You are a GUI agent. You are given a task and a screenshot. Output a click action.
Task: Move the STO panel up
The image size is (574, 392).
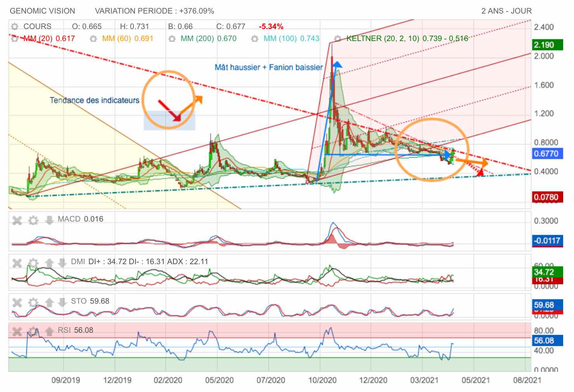(x=49, y=303)
